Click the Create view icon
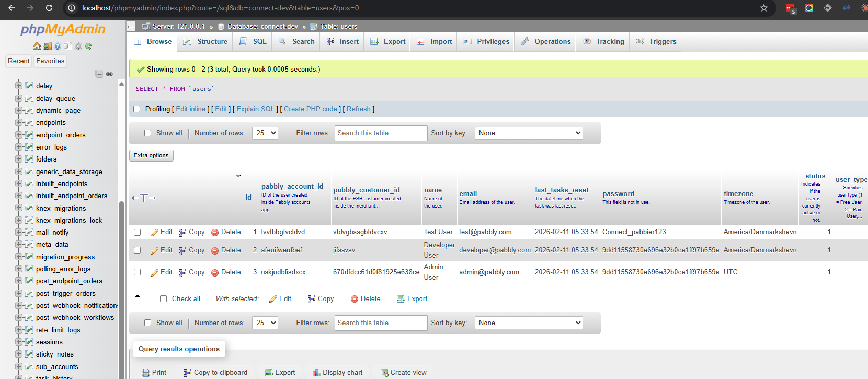868x379 pixels. 384,373
